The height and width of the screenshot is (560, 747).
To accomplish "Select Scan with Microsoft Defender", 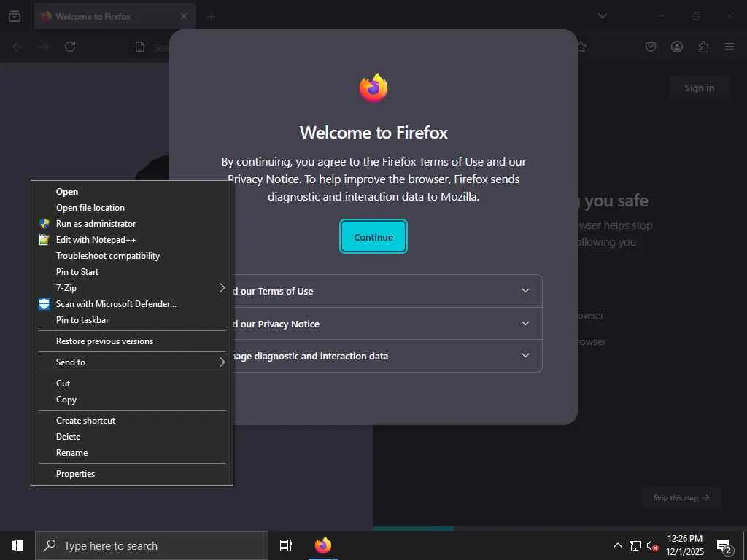I will click(132, 304).
